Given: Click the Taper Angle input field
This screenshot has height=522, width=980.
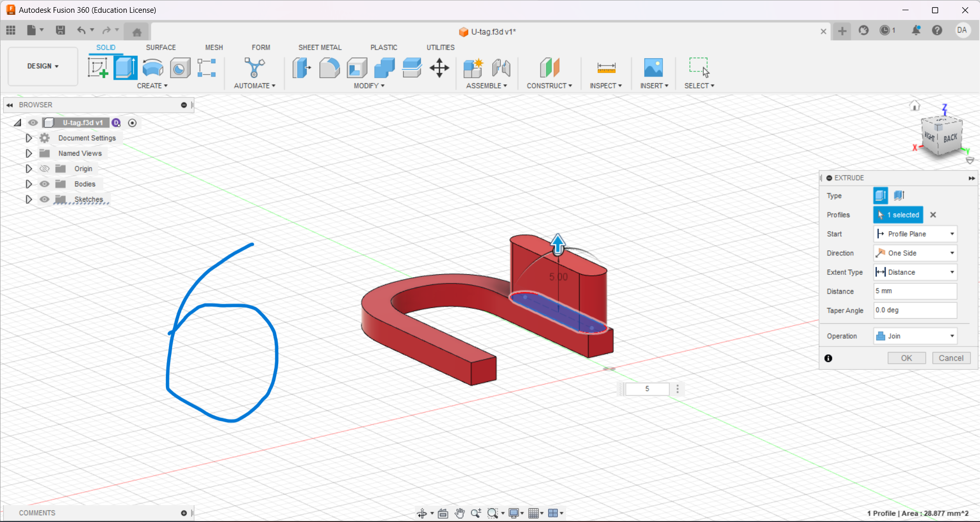Looking at the screenshot, I should (x=915, y=310).
